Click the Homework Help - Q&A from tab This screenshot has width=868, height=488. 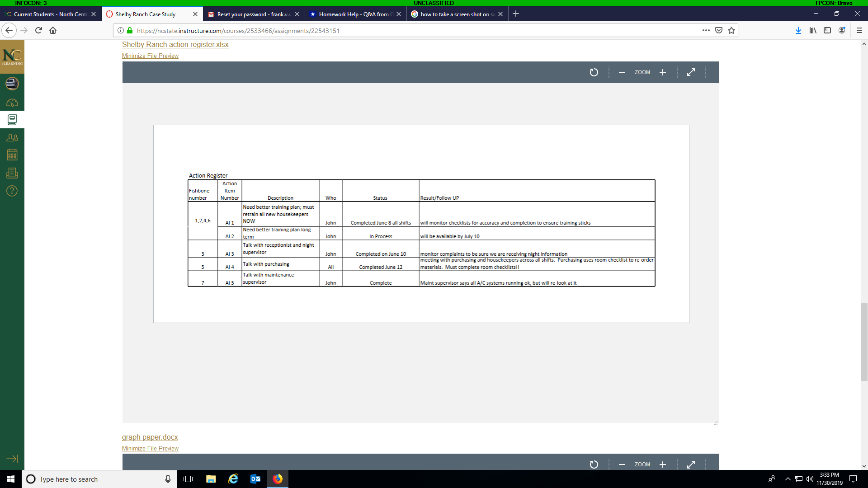click(352, 14)
